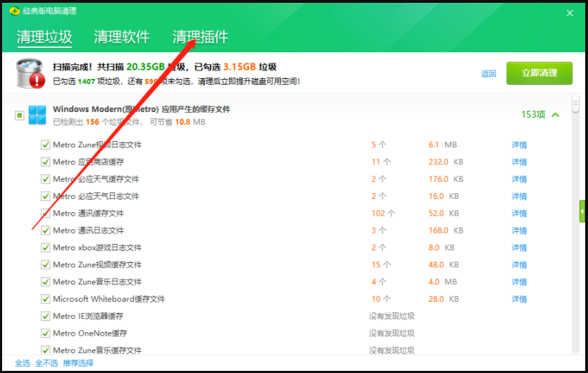Toggle the Metro 应用商店缓存 checkbox
Viewport: 588px width, 373px height.
point(46,162)
